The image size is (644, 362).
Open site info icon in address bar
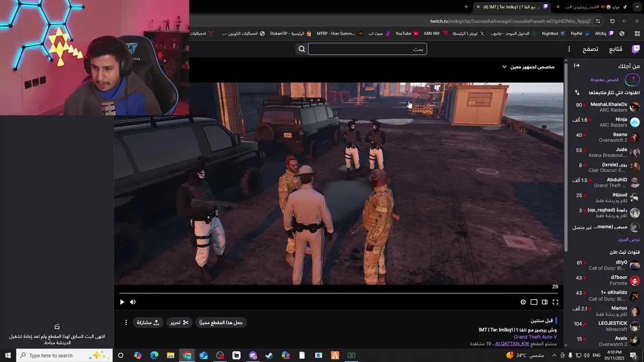pos(598,21)
